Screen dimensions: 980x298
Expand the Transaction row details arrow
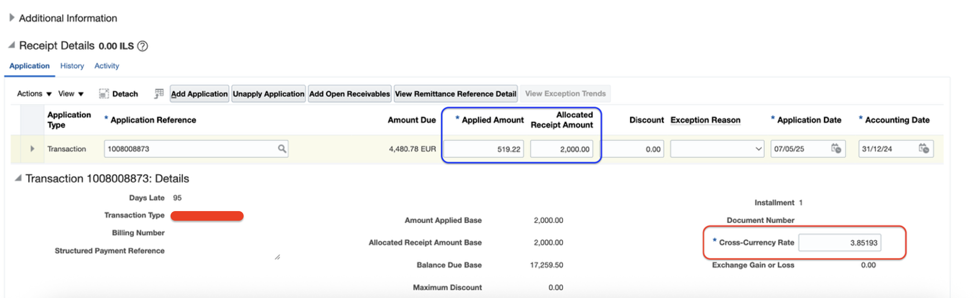click(x=32, y=149)
